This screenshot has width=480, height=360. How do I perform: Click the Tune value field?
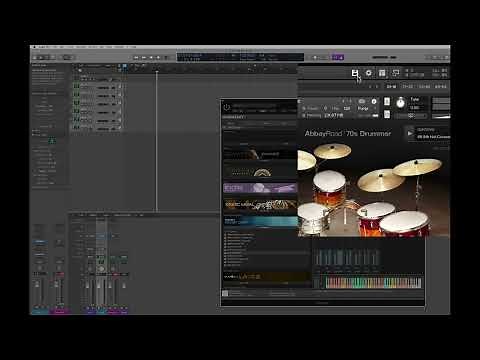[x=414, y=108]
